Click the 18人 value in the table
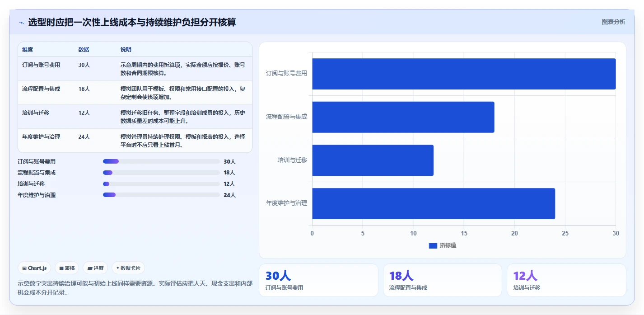The width and height of the screenshot is (644, 315). coord(84,89)
